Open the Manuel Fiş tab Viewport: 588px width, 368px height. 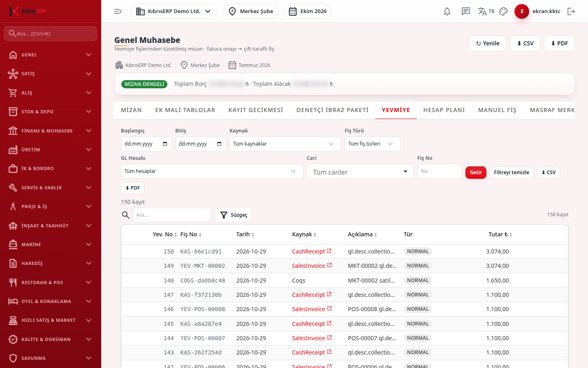click(497, 110)
